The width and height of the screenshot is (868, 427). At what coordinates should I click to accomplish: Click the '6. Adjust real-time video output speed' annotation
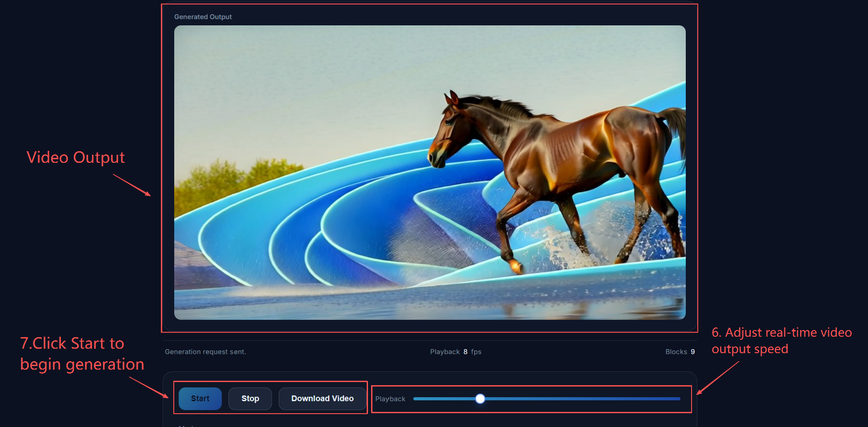(781, 341)
